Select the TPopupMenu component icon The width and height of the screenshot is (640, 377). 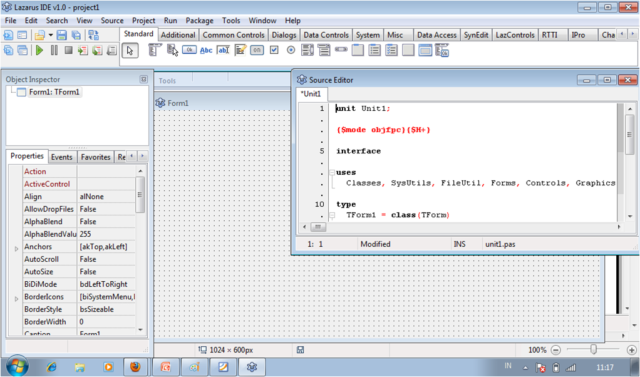tap(172, 50)
